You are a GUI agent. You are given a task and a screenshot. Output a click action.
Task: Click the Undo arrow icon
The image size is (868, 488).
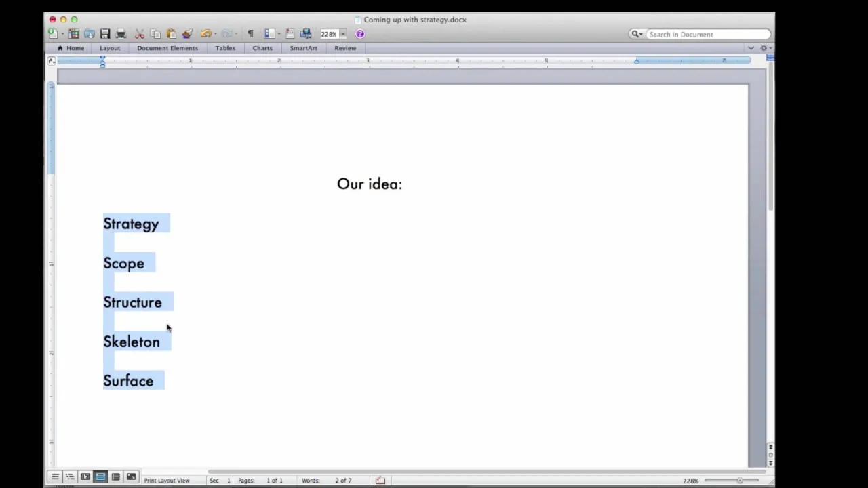point(205,34)
